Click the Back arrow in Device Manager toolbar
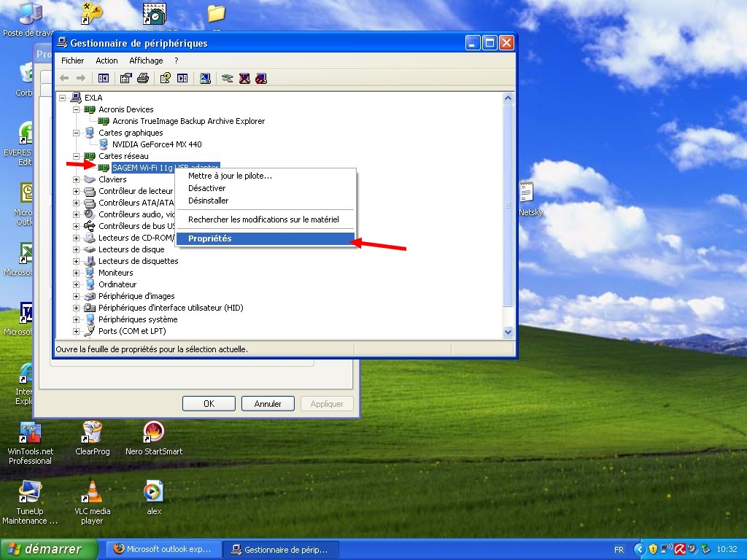The image size is (747, 560). click(x=64, y=78)
